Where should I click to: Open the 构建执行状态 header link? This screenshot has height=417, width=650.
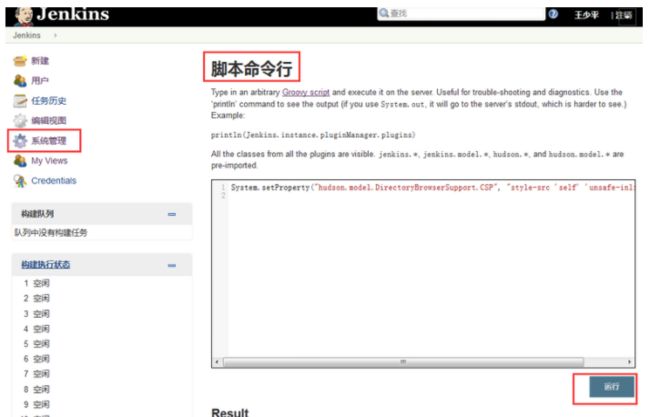click(46, 265)
